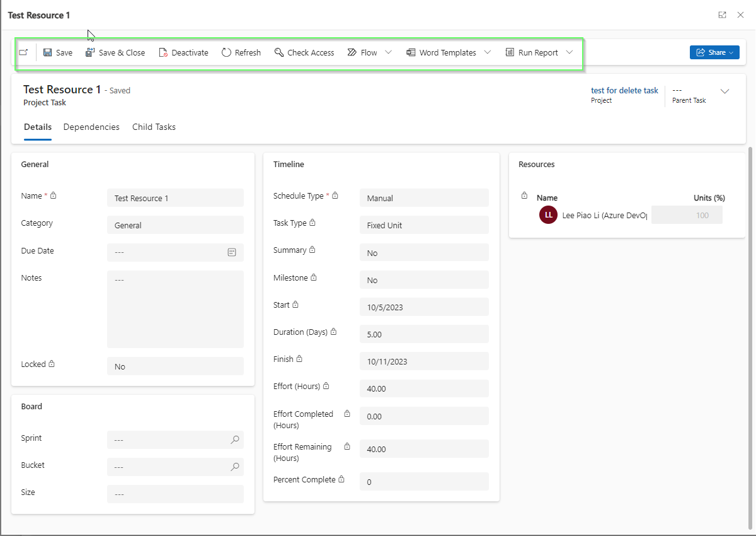
Task: Click the Name column header in Resources
Action: pos(547,198)
